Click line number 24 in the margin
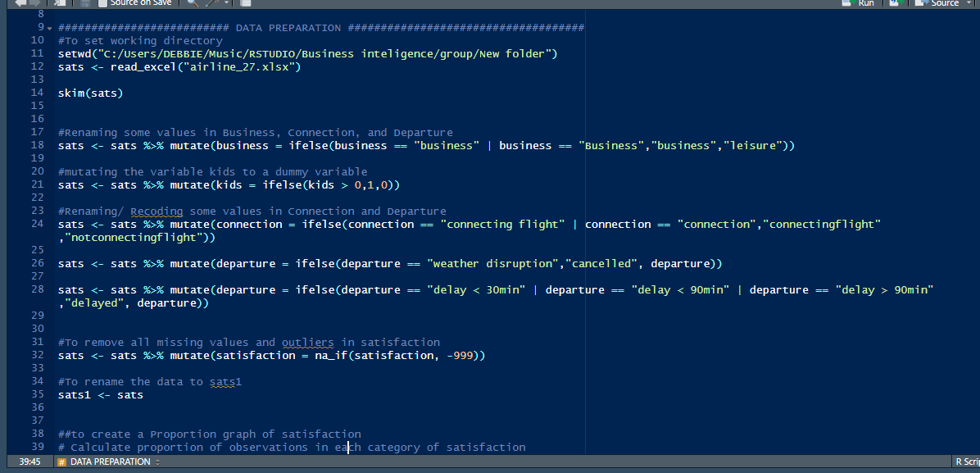Image resolution: width=980 pixels, height=473 pixels. [x=37, y=224]
